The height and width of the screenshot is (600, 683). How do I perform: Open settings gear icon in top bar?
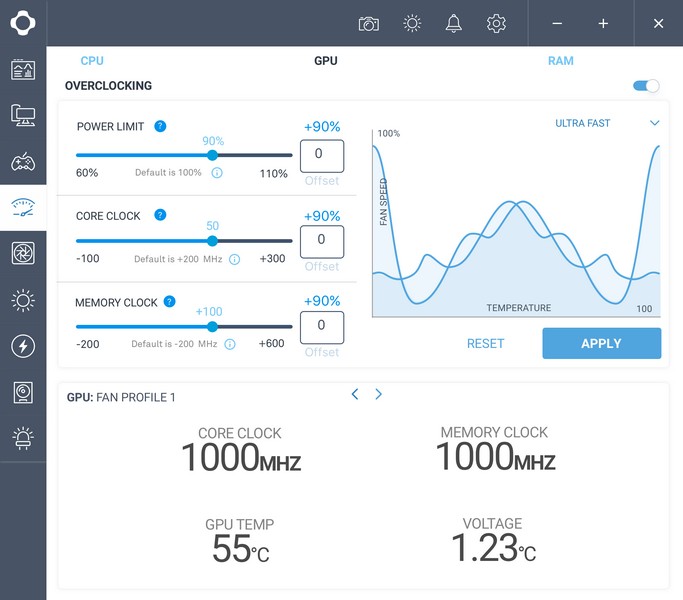coord(496,24)
